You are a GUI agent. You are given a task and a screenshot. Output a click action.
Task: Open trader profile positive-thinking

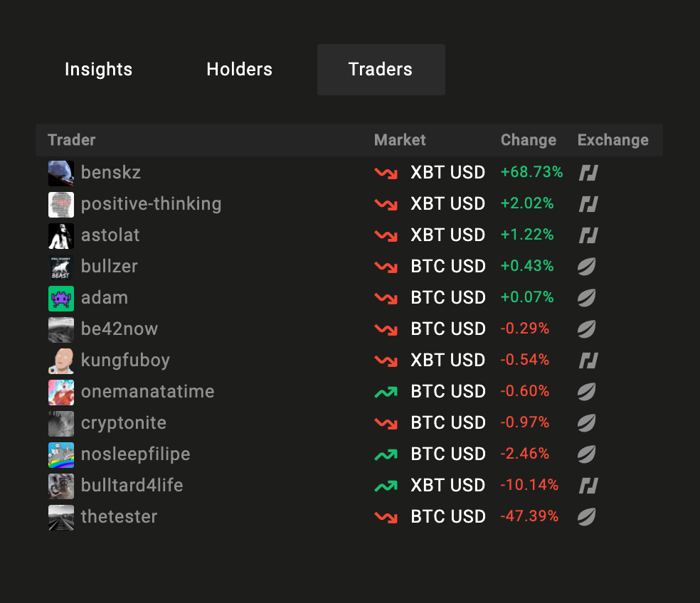(151, 204)
